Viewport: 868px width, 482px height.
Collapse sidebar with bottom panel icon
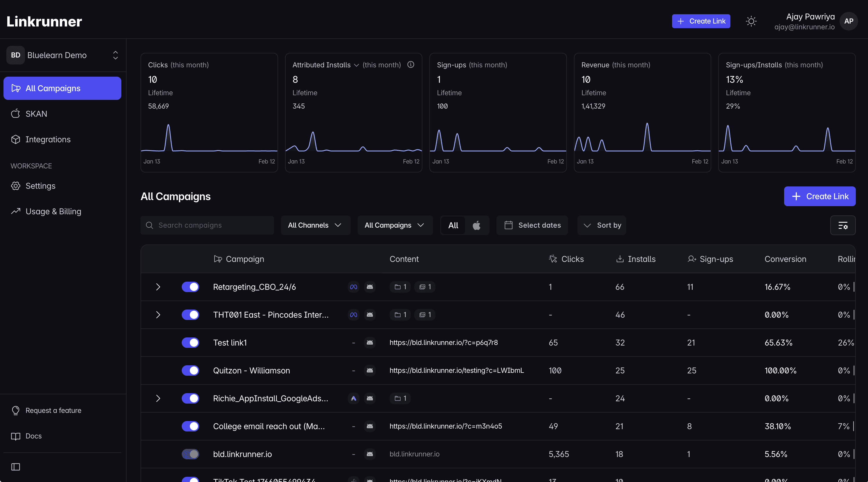point(15,467)
